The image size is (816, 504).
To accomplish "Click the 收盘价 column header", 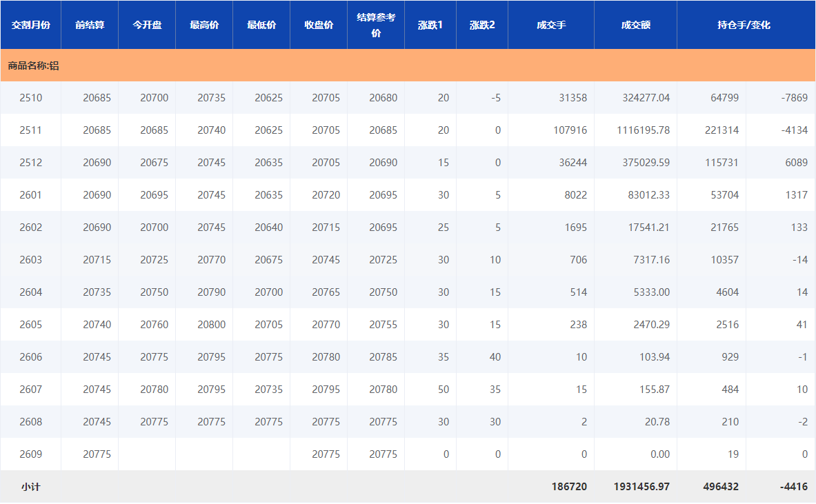I will tap(319, 25).
